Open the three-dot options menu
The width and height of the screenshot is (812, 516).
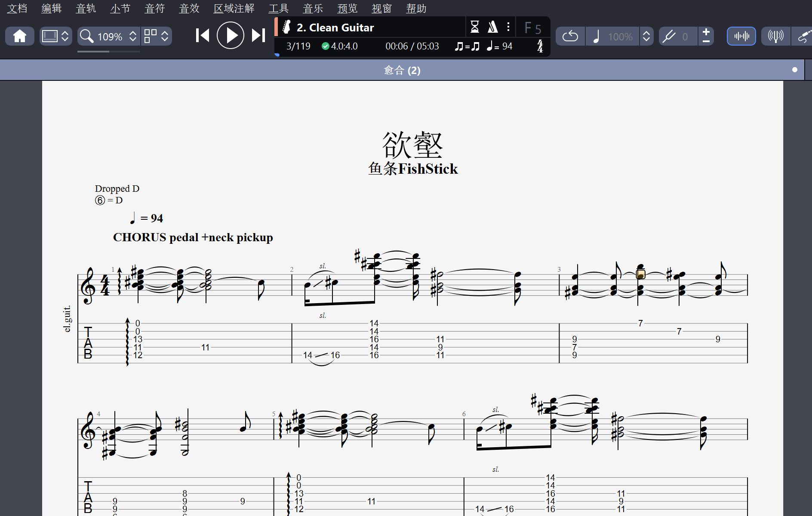508,27
